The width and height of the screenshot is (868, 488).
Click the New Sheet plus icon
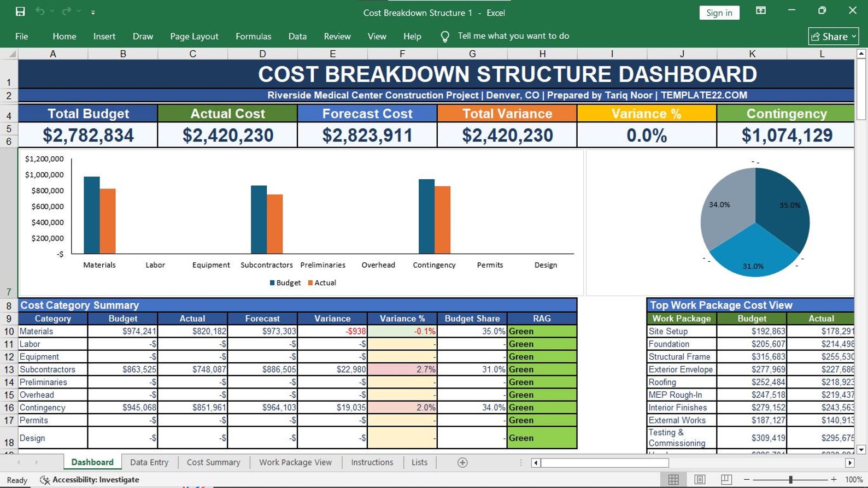pyautogui.click(x=462, y=463)
